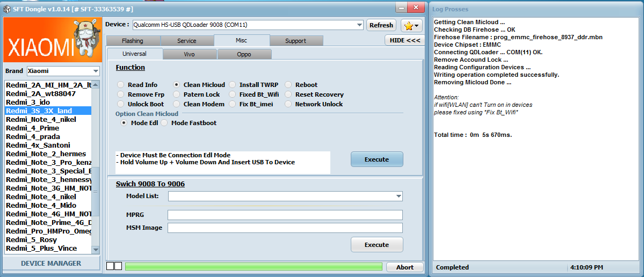Click the Xiaomi logo banner
This screenshot has width=644, height=277.
(x=52, y=40)
